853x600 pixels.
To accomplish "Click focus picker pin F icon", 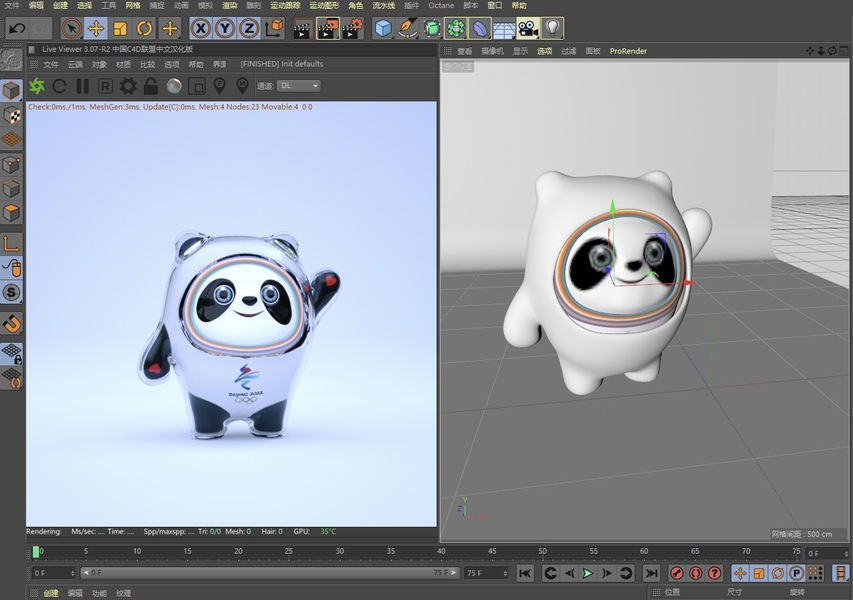I will pyautogui.click(x=219, y=85).
